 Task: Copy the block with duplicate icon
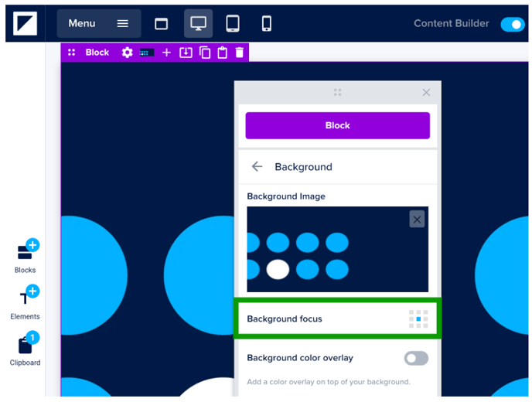click(x=204, y=53)
